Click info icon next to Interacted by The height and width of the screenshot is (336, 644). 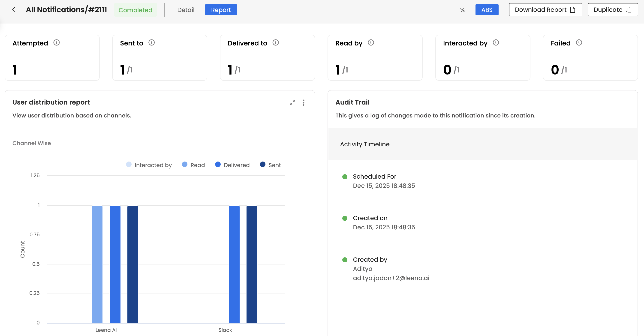(x=496, y=43)
